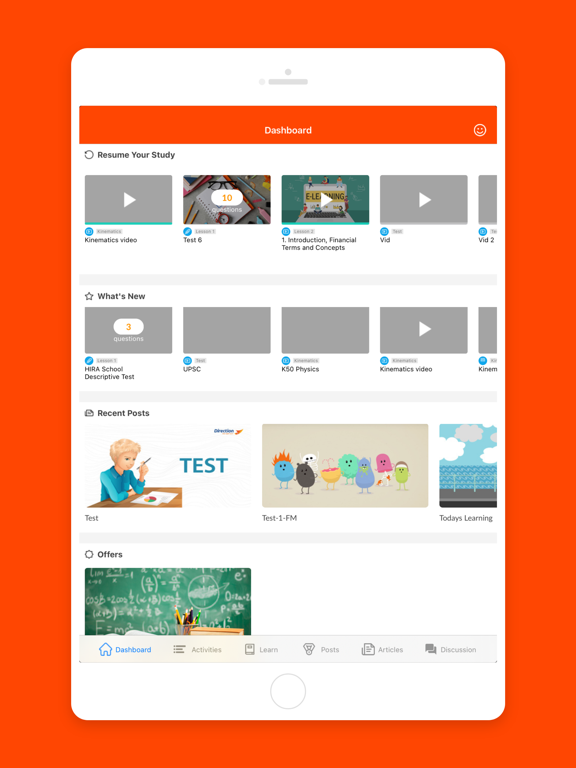576x768 pixels.
Task: Tap the Activities list icon
Action: [x=179, y=649]
